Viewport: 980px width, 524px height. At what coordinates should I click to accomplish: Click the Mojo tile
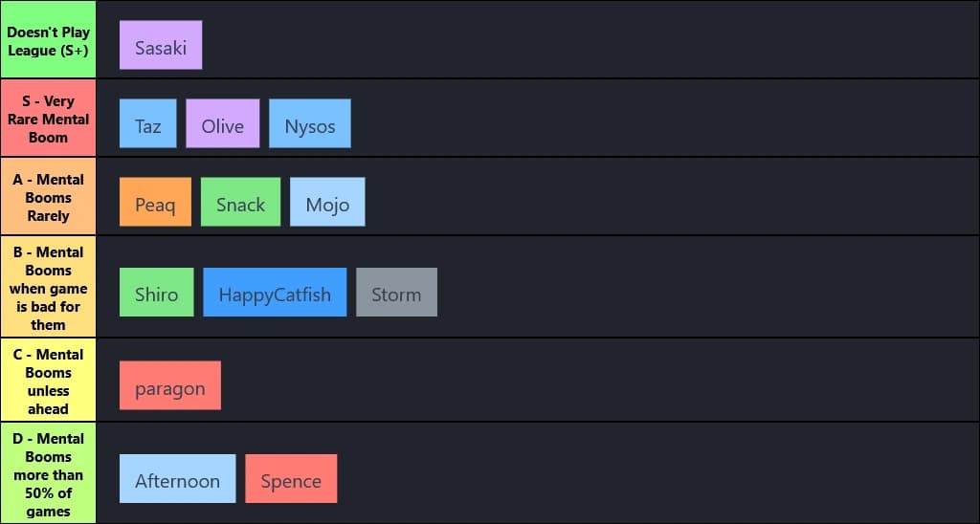pos(327,202)
